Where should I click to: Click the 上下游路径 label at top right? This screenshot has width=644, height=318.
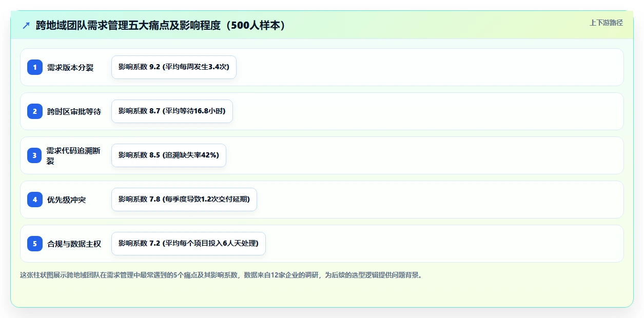coord(606,23)
